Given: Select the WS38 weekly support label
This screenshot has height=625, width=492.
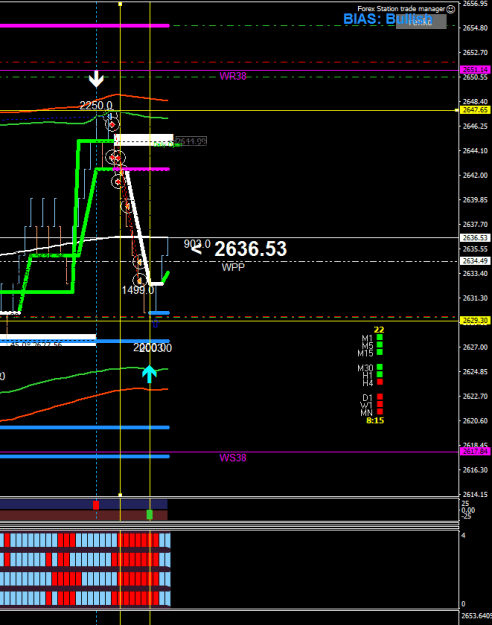Looking at the screenshot, I should tap(233, 458).
